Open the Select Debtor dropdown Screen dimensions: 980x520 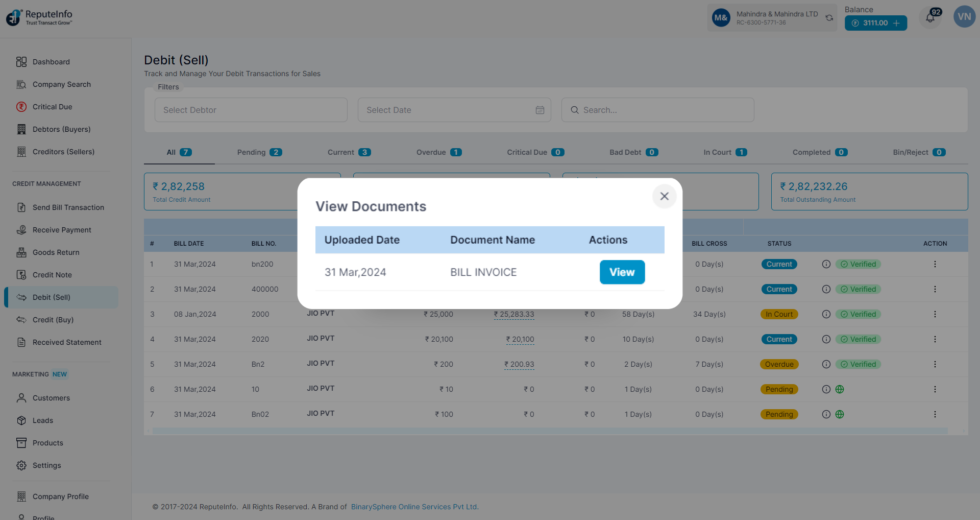[x=251, y=110]
